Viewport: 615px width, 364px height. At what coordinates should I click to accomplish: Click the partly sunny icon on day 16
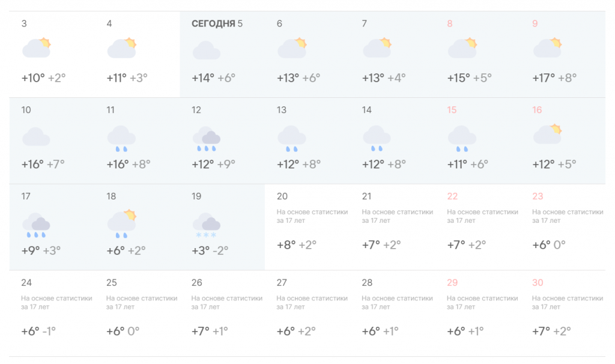tap(547, 135)
